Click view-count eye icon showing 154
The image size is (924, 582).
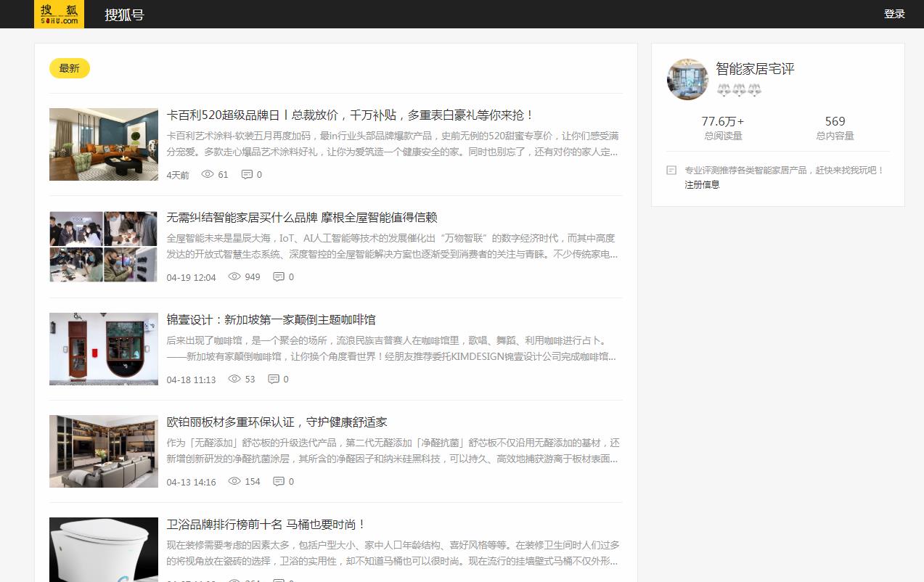coord(234,481)
